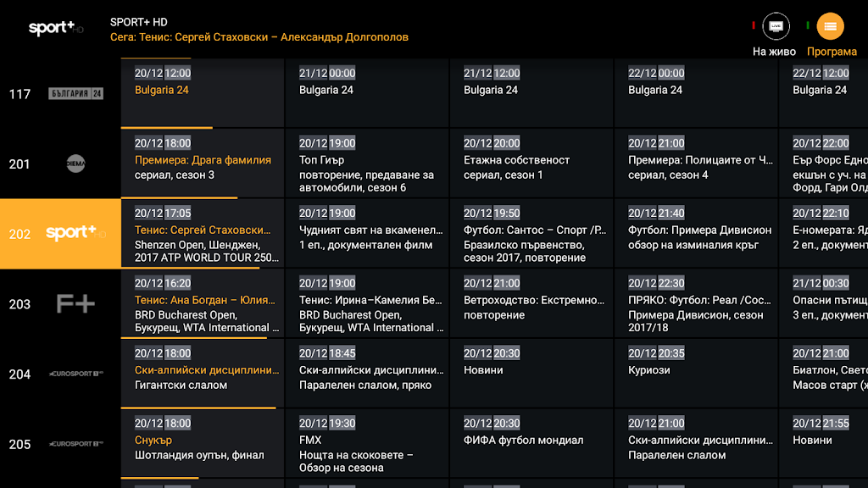
Task: Switch to На живо live view
Action: (x=776, y=26)
